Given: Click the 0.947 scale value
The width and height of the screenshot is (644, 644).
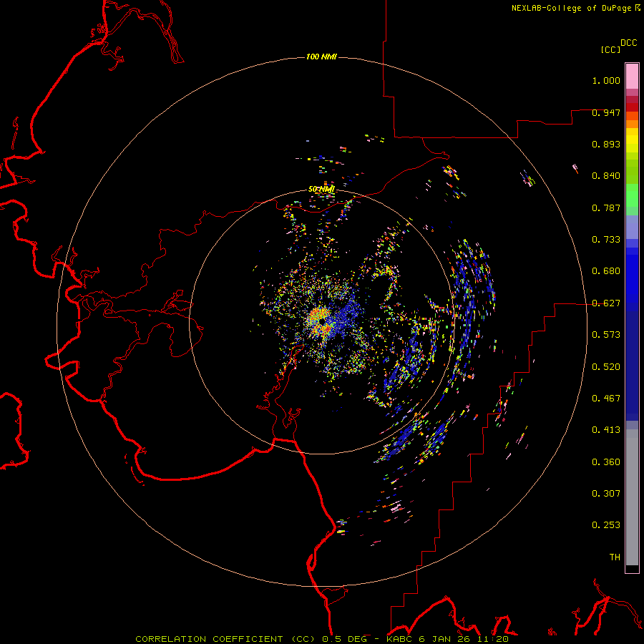Looking at the screenshot, I should click(606, 112).
